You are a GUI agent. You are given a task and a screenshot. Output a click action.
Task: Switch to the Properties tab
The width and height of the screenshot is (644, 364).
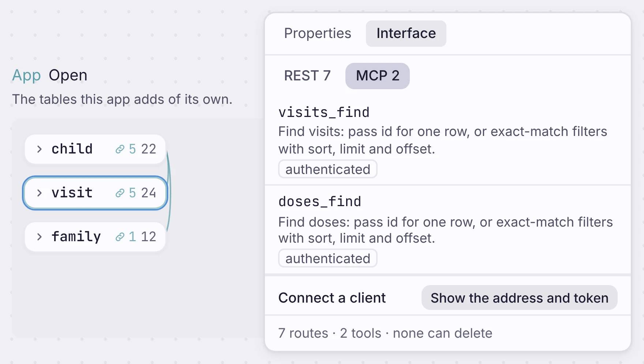[318, 33]
